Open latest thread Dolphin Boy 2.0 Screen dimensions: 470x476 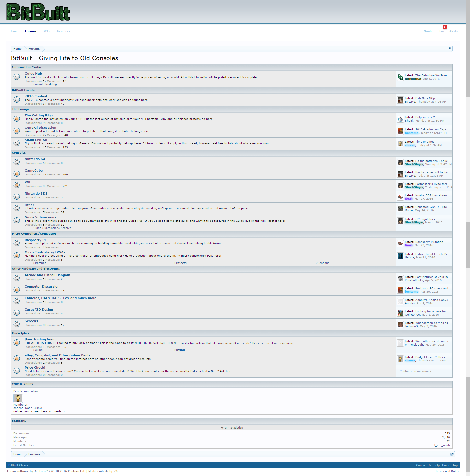coord(426,117)
